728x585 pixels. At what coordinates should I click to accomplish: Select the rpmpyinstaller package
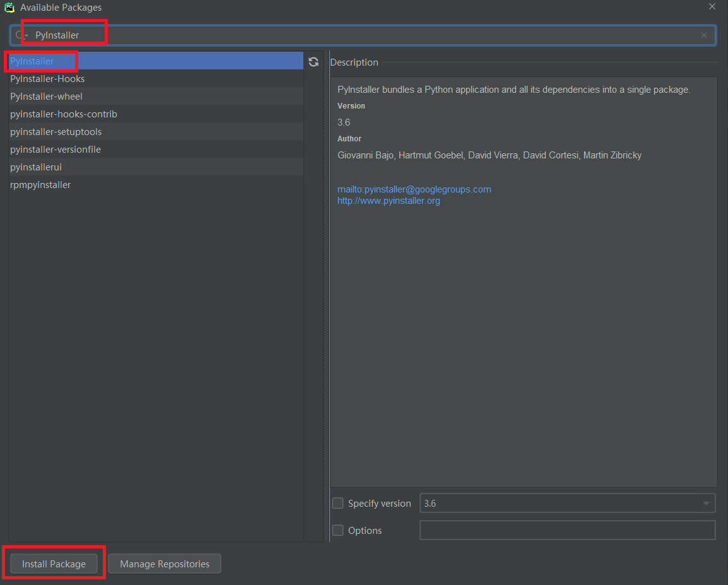(156, 184)
